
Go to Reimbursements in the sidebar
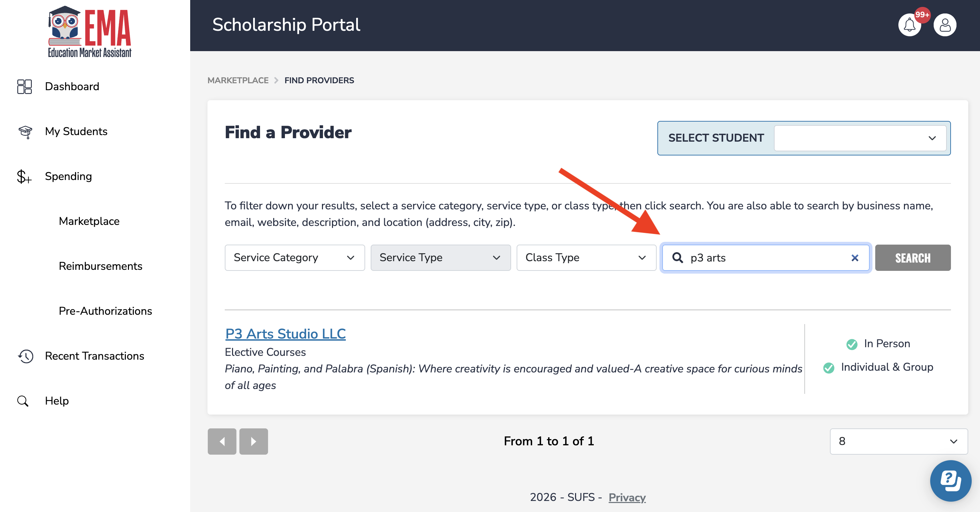pyautogui.click(x=100, y=266)
